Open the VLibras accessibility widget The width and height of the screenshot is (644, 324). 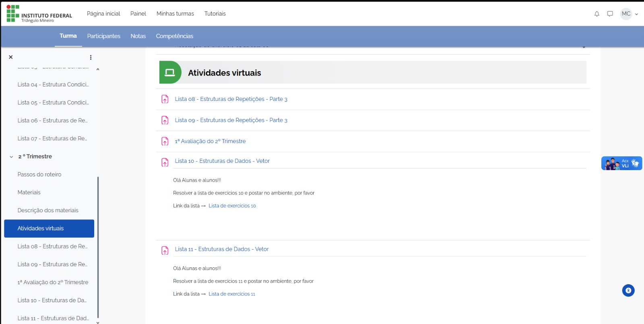click(621, 163)
